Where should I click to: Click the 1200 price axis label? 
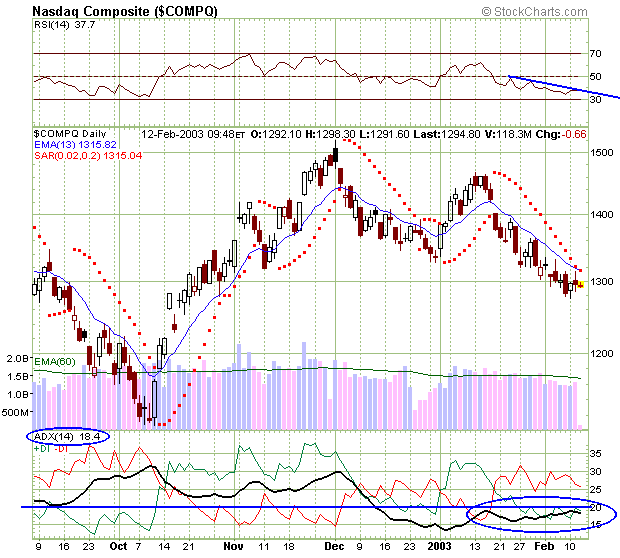coord(601,353)
